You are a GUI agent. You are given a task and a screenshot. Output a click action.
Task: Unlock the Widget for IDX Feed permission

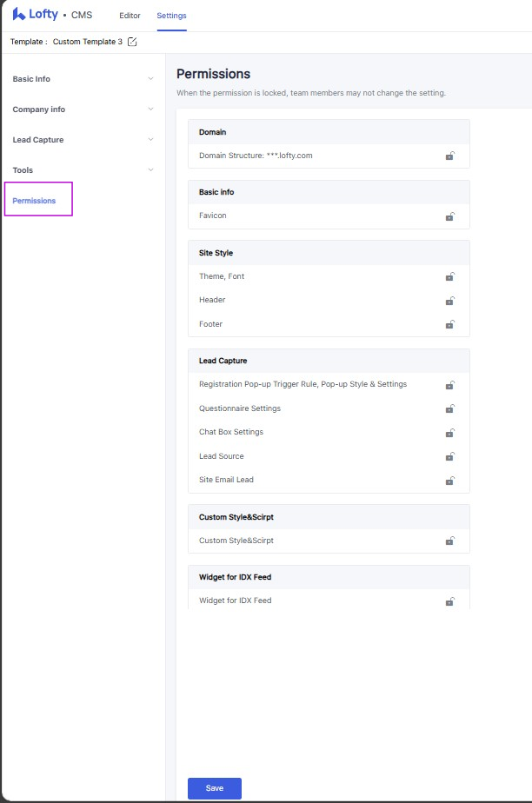pos(450,601)
